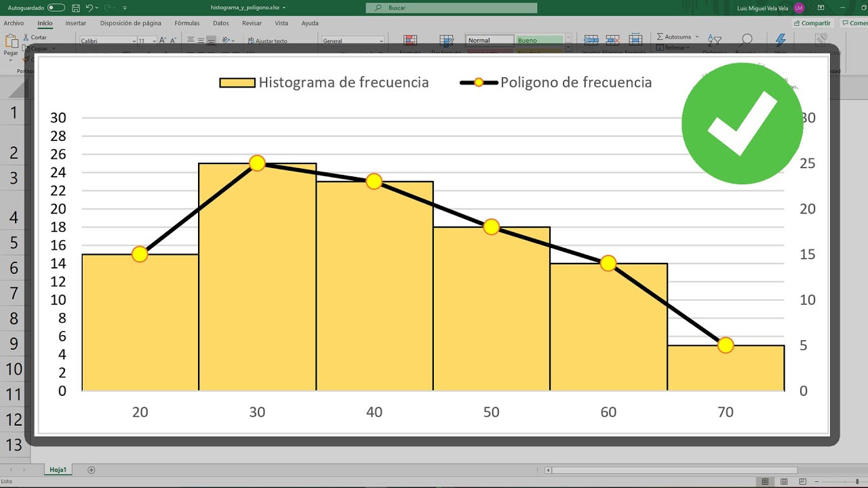The image size is (868, 488).
Task: Click the Align Middle icon
Action: pos(201,41)
